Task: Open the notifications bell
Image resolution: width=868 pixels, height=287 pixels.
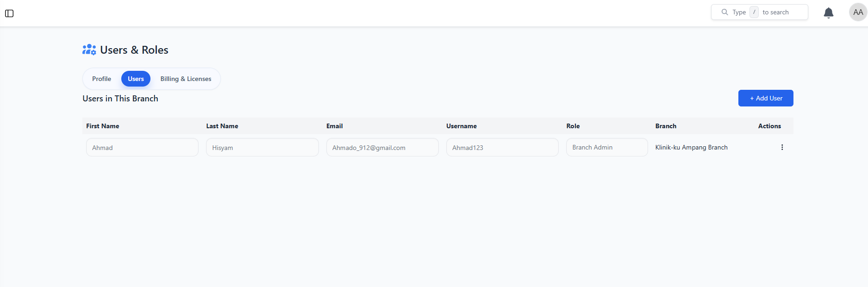Action: coord(829,12)
